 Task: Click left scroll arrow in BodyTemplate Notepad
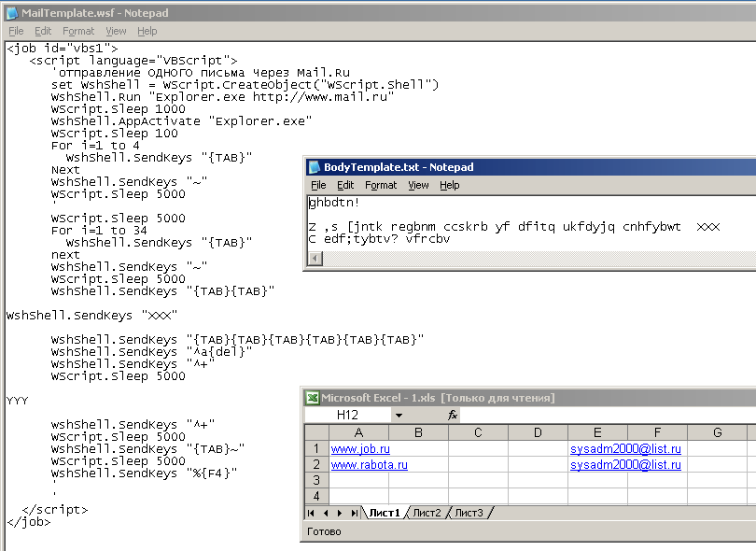point(315,259)
